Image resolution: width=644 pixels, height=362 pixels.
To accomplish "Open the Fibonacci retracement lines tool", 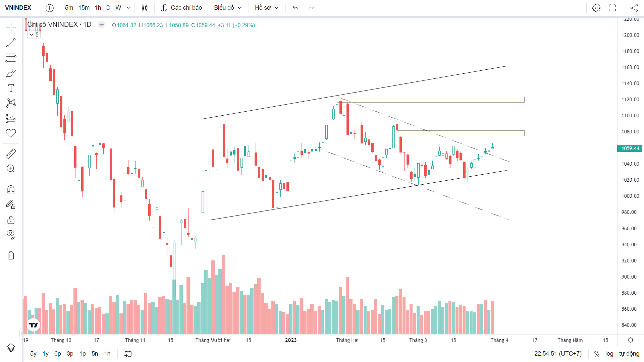I will click(x=11, y=58).
